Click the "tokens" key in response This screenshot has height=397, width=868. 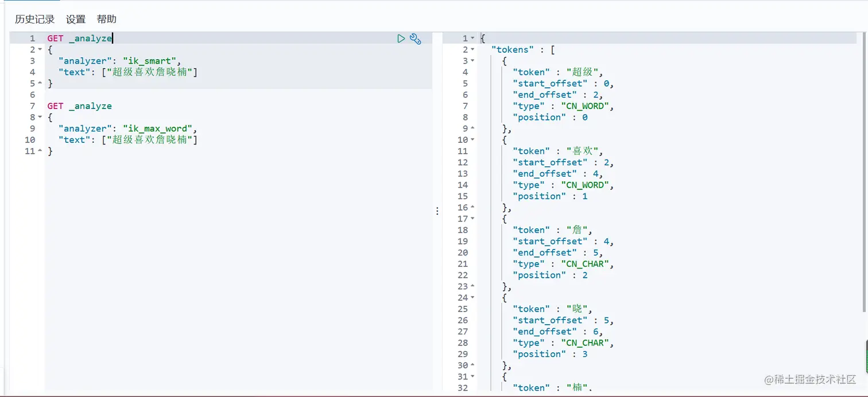513,50
